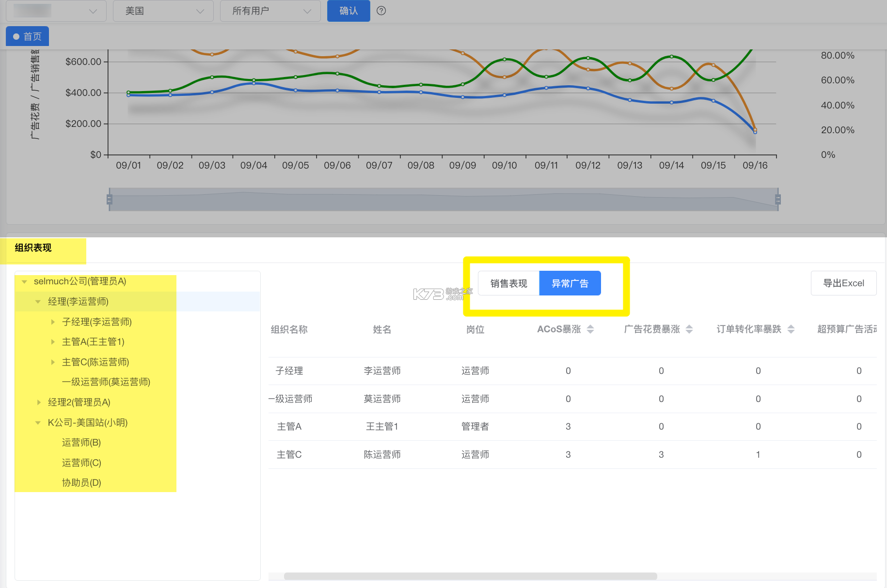Viewport: 887px width, 588px height.
Task: Sort by 订单转化率暴跌 column arrows
Action: 791,329
